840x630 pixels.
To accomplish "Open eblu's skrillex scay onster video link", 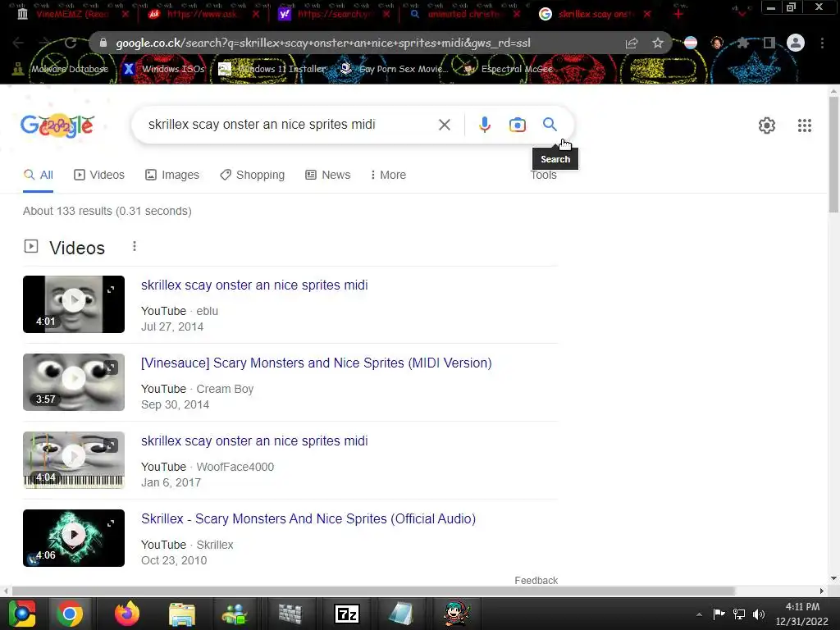I will click(x=254, y=285).
